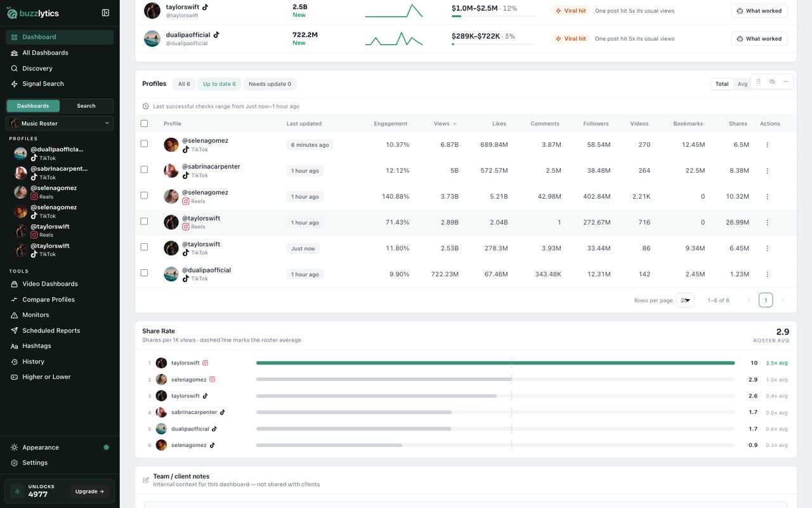Click the Compare Profiles icon

(x=14, y=300)
